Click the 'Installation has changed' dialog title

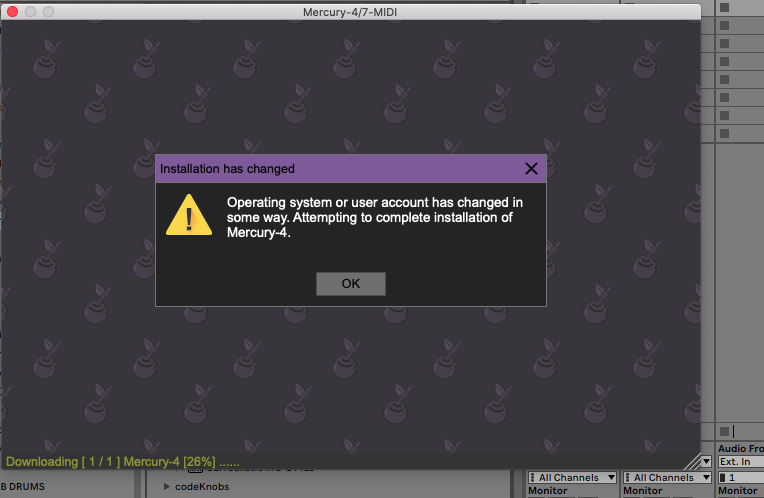tap(227, 169)
